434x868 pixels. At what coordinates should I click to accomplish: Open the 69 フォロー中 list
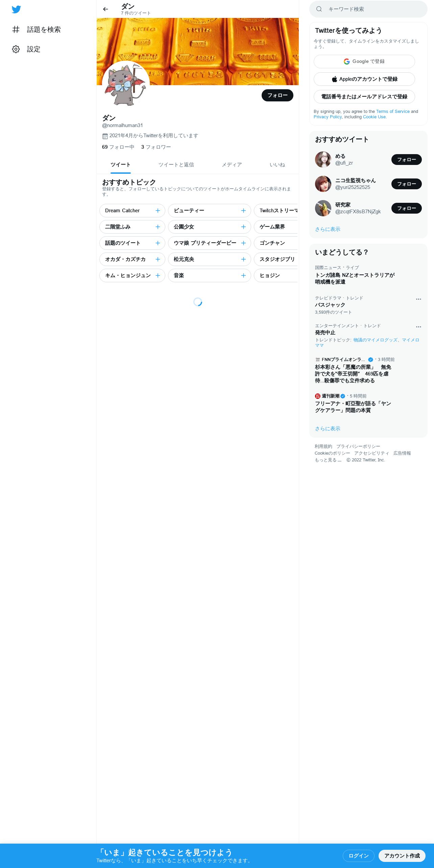[118, 147]
